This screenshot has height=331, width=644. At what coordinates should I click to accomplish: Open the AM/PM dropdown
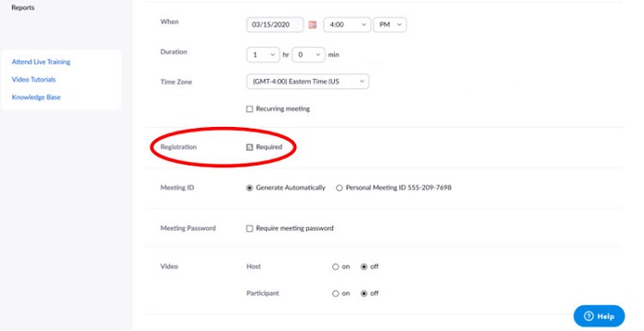point(390,25)
